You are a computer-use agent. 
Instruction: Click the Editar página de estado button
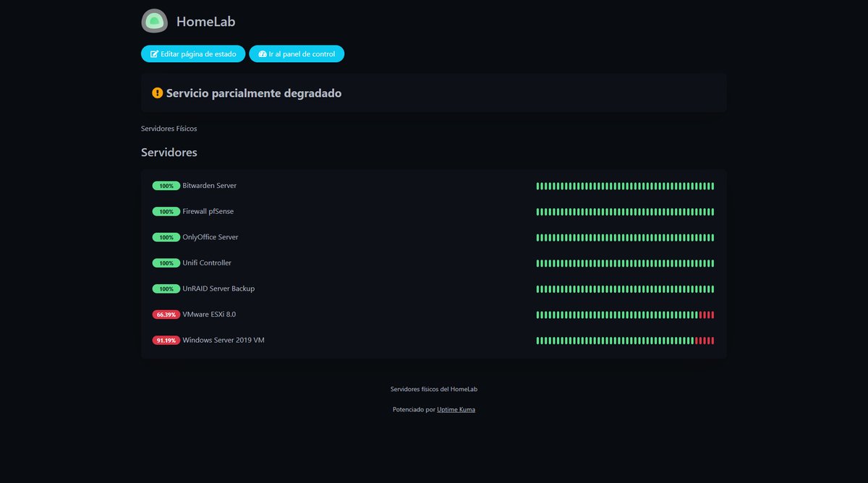pyautogui.click(x=192, y=54)
